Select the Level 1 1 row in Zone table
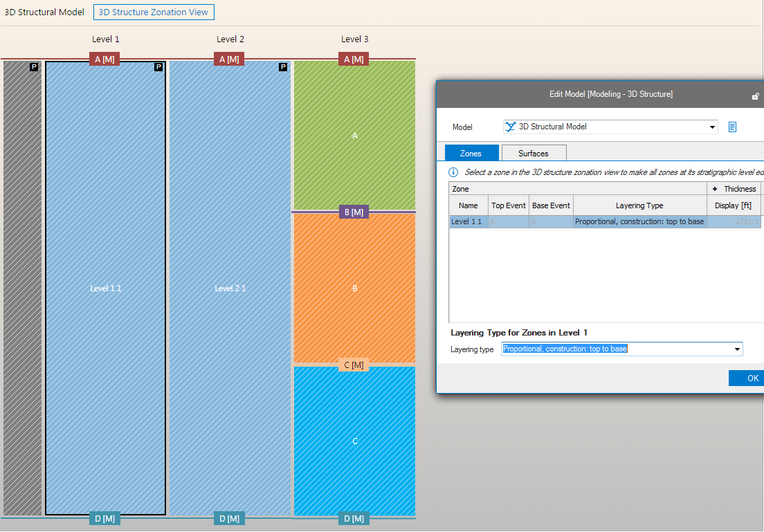764x532 pixels. click(468, 222)
